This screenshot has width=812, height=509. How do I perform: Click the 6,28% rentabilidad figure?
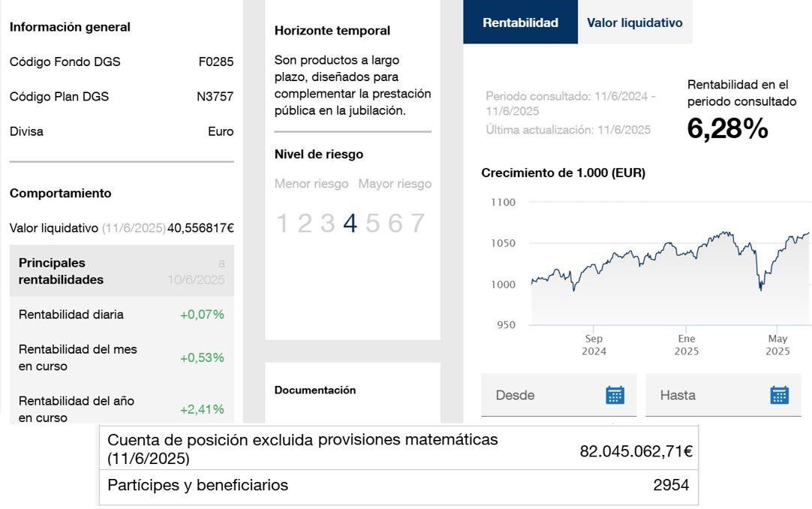tap(727, 129)
